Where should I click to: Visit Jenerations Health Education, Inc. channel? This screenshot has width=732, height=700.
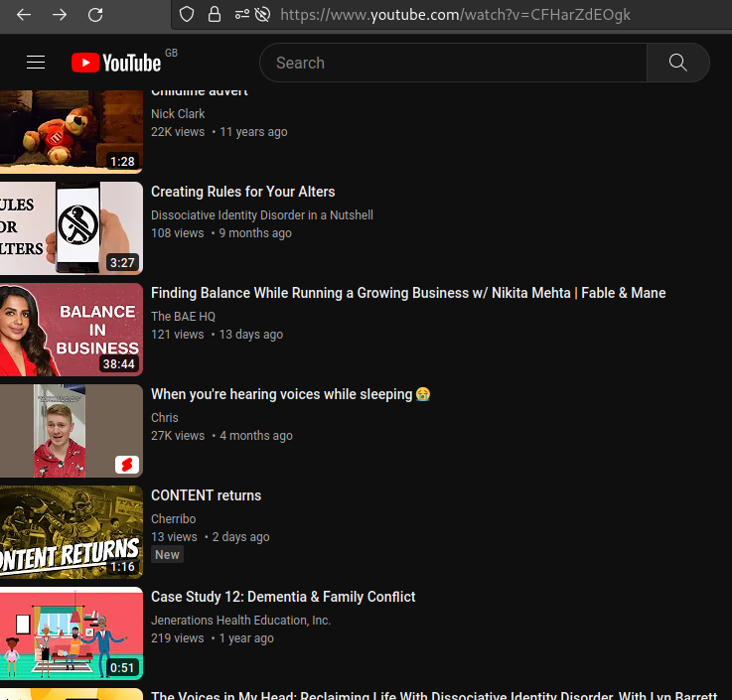(240, 621)
